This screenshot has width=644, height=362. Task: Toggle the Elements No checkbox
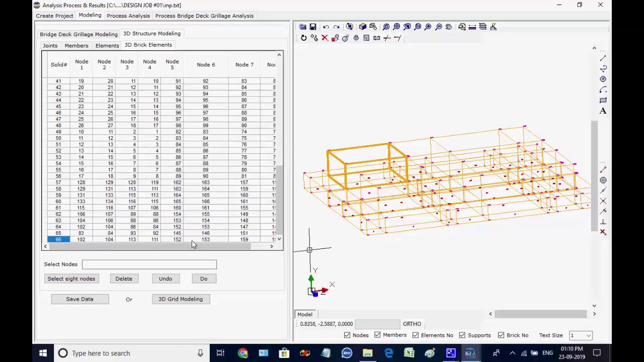click(416, 335)
